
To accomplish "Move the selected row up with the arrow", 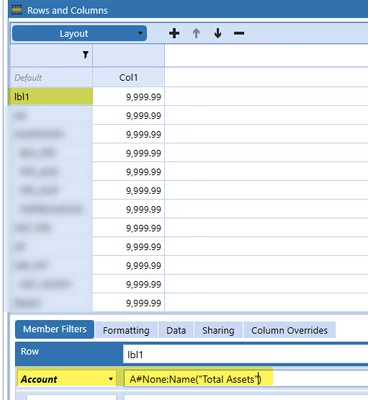I will [196, 33].
